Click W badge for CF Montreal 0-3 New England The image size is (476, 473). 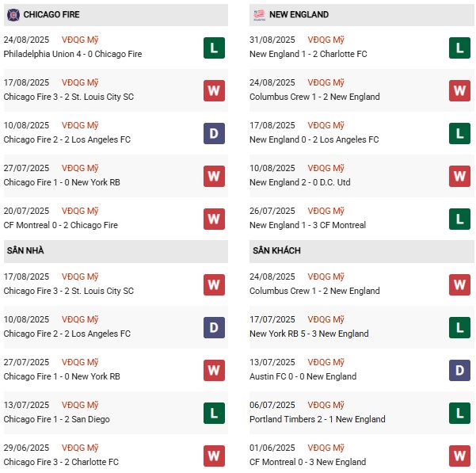pos(459,456)
